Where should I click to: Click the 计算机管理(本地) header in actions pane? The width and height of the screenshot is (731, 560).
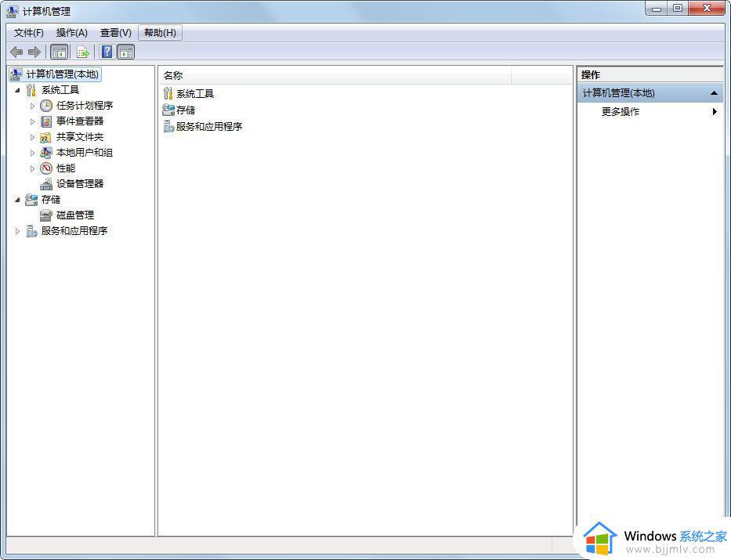[x=650, y=93]
